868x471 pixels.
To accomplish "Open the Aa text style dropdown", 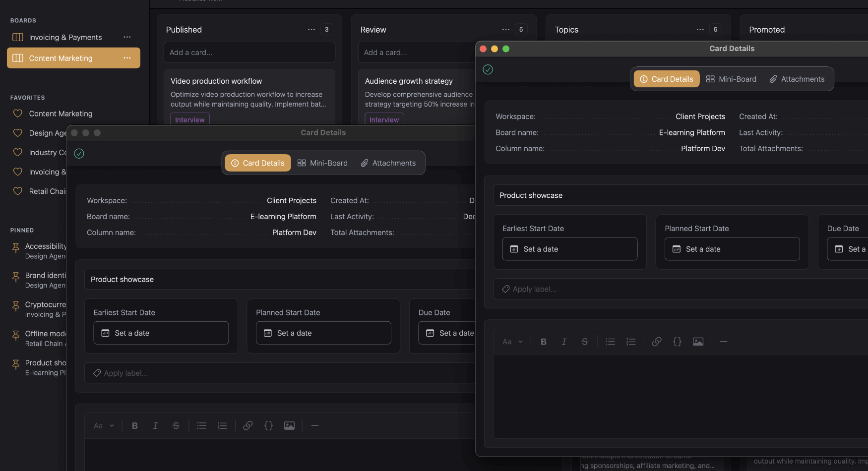I will tap(512, 341).
